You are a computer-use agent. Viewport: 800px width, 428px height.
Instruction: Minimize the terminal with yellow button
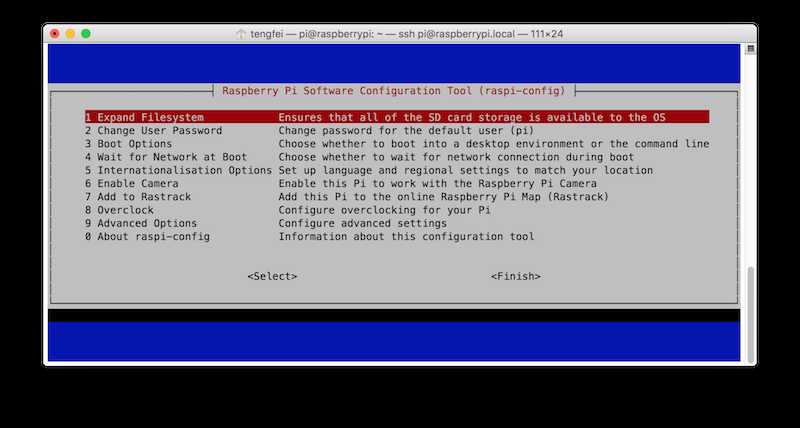[x=70, y=34]
